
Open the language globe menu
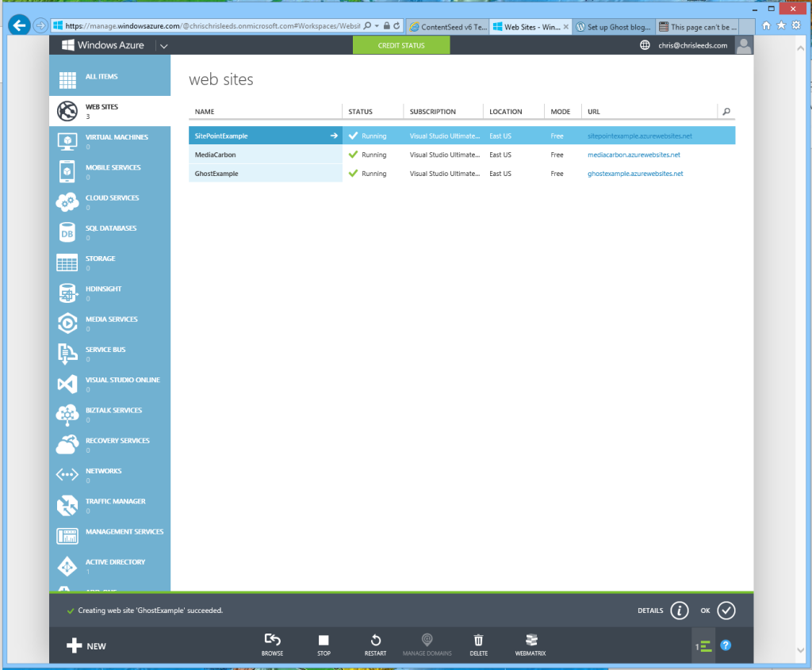(x=645, y=46)
